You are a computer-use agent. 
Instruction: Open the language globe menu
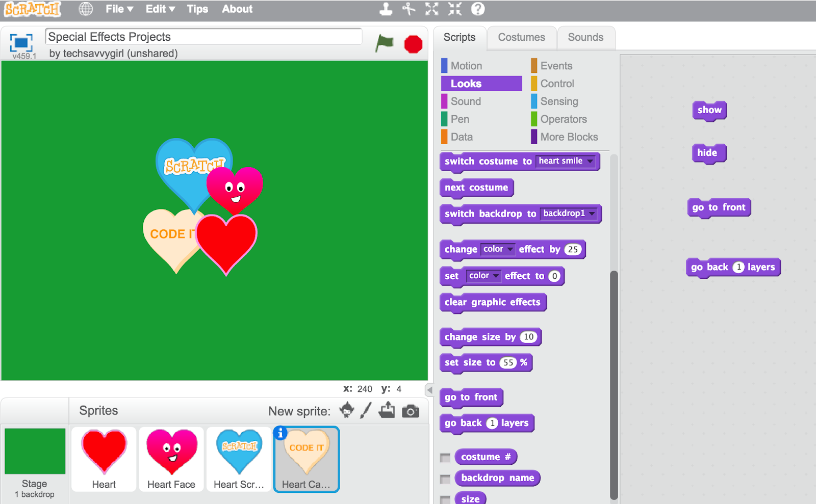[86, 9]
